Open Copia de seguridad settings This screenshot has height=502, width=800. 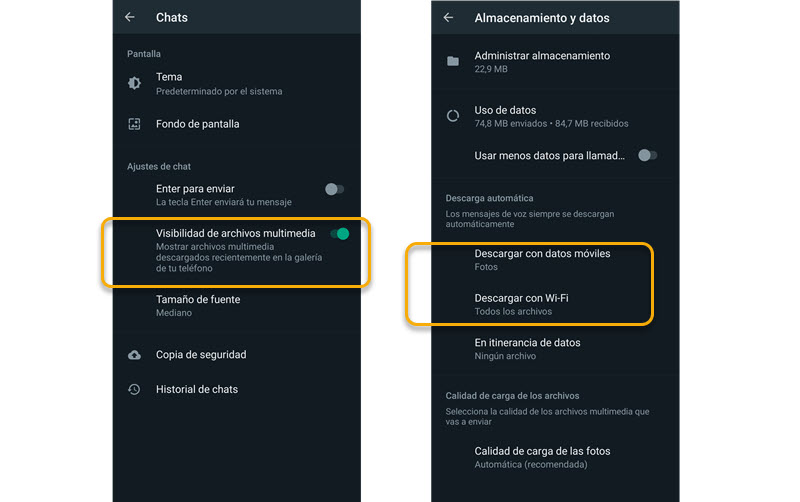237,355
